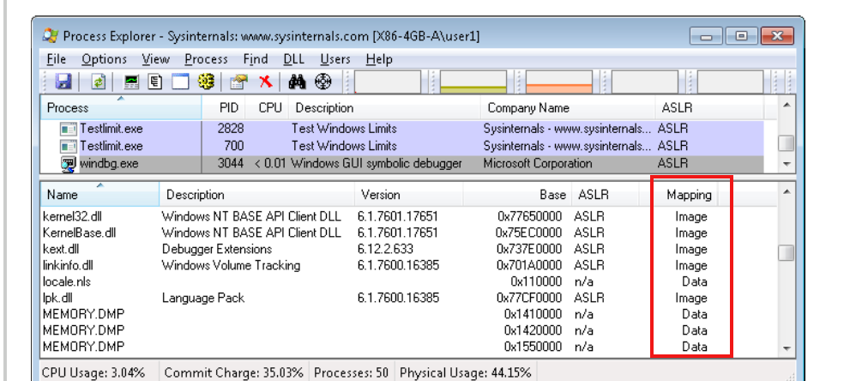Click the crosshair Find Window's Process icon

pyautogui.click(x=322, y=82)
